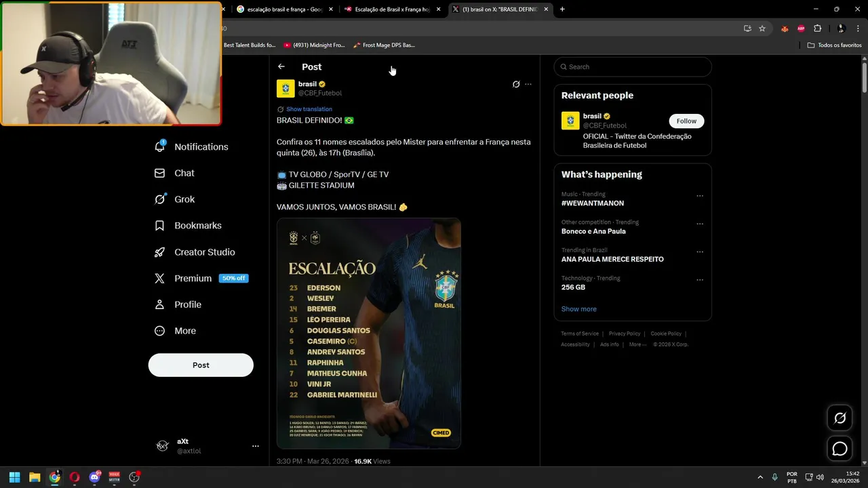Image resolution: width=868 pixels, height=488 pixels.
Task: Click @CBF_Futebol handle on the post
Action: (x=320, y=94)
